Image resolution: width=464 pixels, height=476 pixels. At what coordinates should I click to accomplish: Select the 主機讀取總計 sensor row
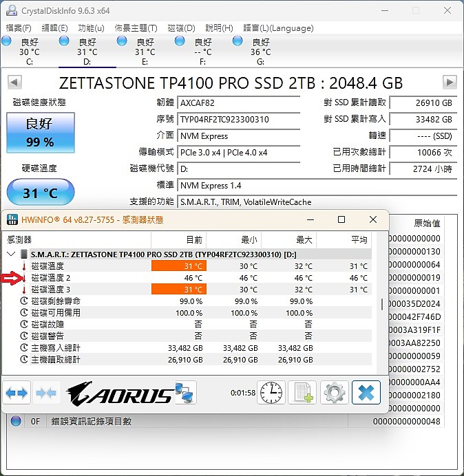[194, 360]
